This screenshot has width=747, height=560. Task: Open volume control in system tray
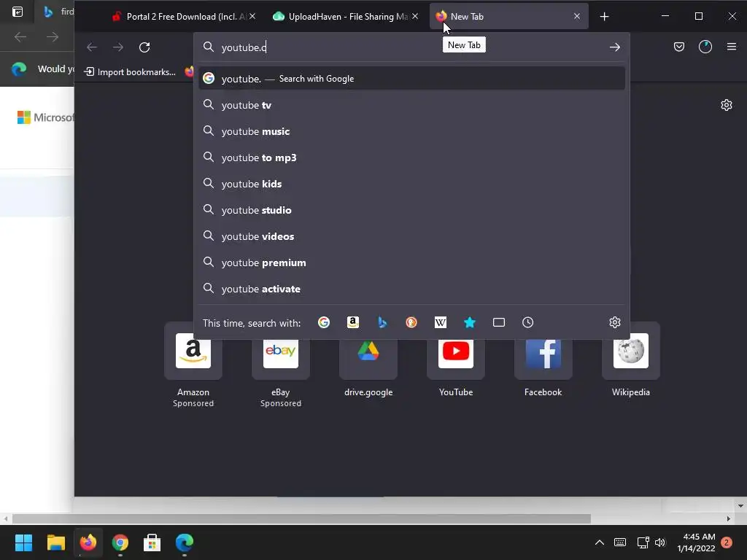click(659, 542)
